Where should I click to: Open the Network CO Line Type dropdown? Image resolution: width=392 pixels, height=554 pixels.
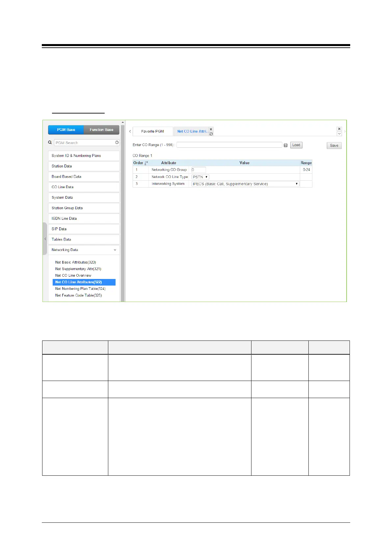coord(200,177)
